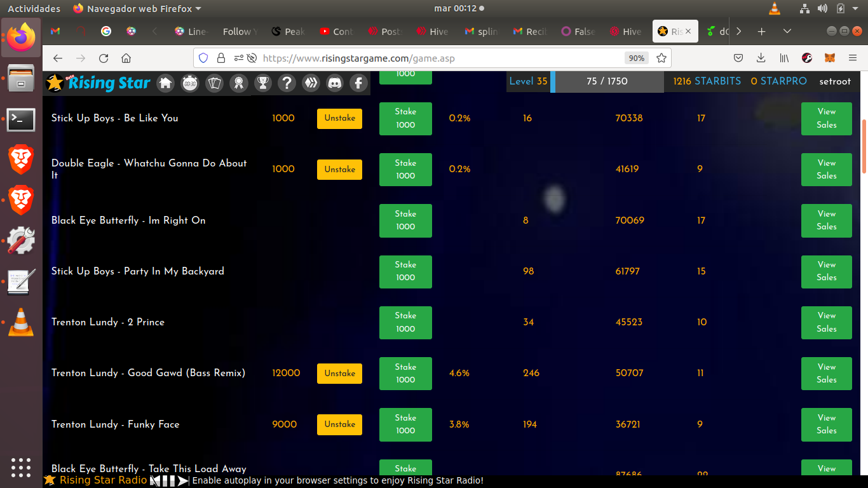Open VLC from the dock
868x488 pixels.
(x=21, y=322)
